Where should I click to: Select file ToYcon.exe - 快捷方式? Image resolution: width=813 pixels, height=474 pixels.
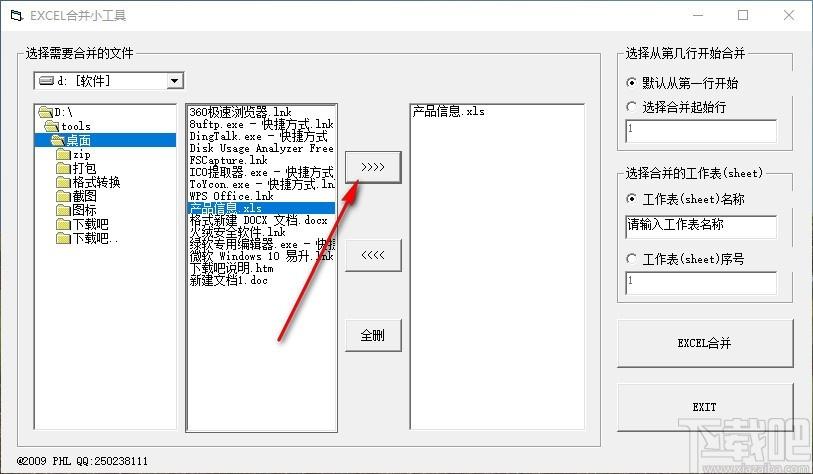point(261,184)
